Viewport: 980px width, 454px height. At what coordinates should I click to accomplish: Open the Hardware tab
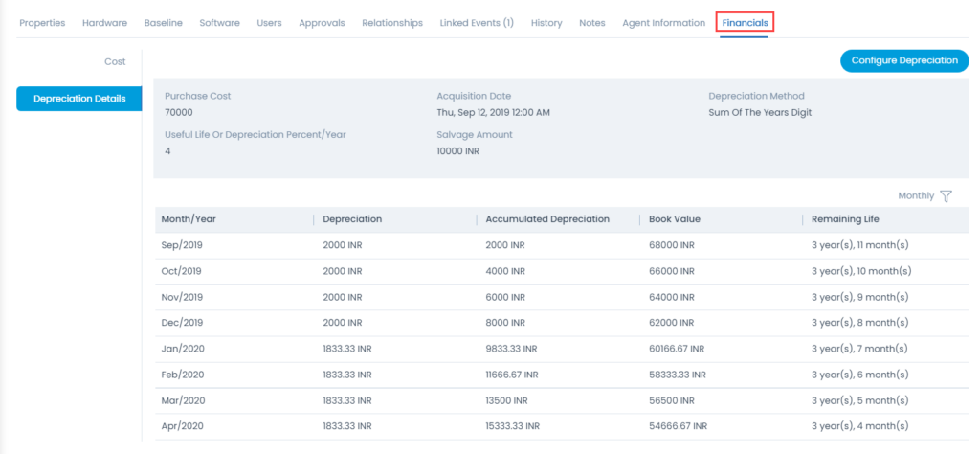104,23
